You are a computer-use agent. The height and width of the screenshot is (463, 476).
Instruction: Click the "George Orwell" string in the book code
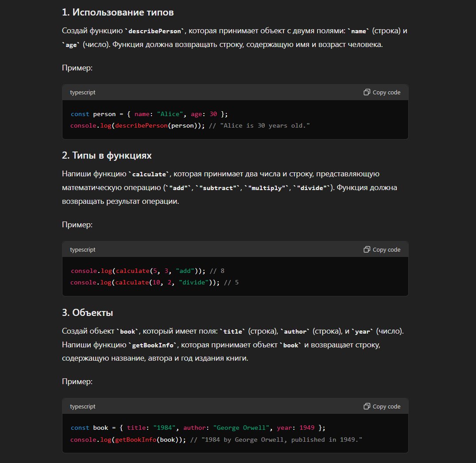pyautogui.click(x=241, y=428)
